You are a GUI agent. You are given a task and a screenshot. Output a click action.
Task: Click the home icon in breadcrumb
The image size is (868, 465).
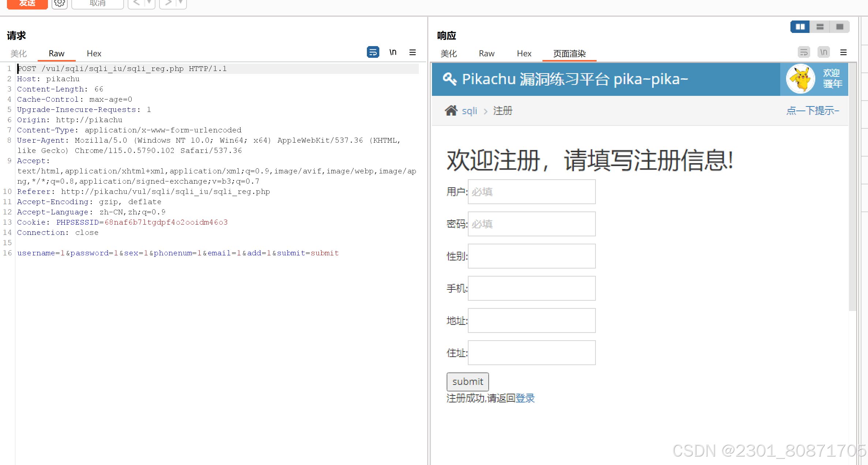(451, 110)
